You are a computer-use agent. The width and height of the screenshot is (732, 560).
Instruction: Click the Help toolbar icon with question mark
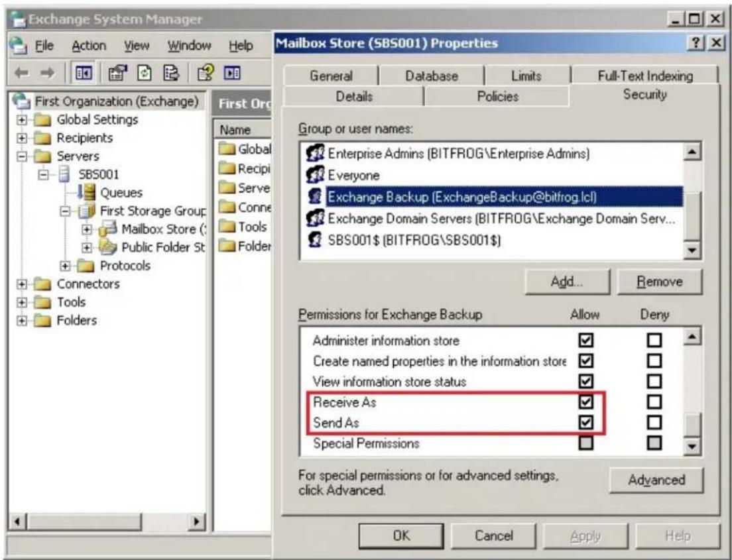coord(206,73)
